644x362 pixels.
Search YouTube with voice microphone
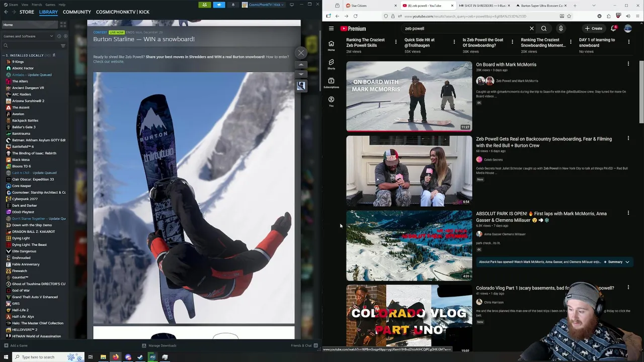point(560,29)
